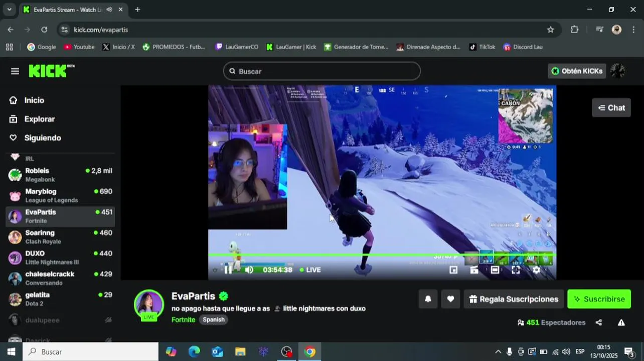644x361 pixels.
Task: Open the offline dualupeee channel
Action: pos(60,320)
